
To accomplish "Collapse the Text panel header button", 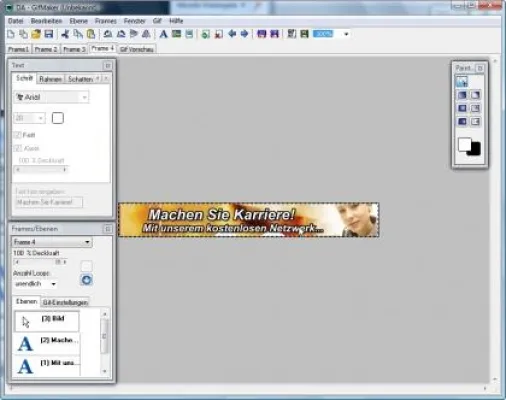I will [x=108, y=65].
